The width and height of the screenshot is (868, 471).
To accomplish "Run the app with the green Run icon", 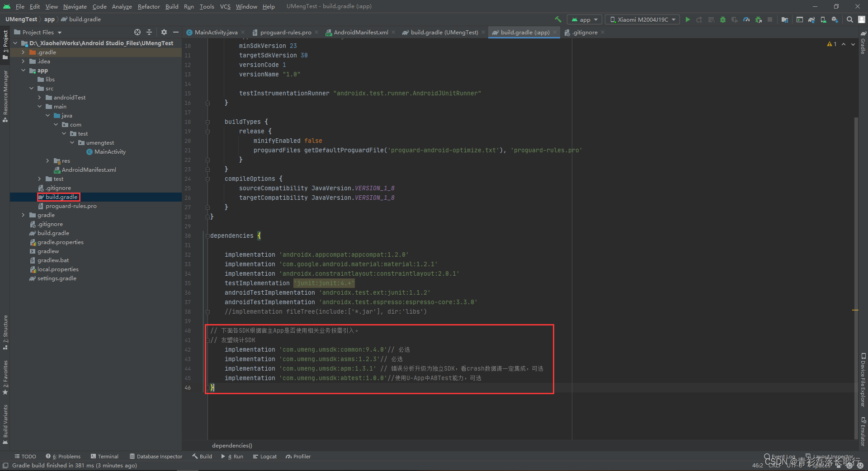I will click(688, 19).
